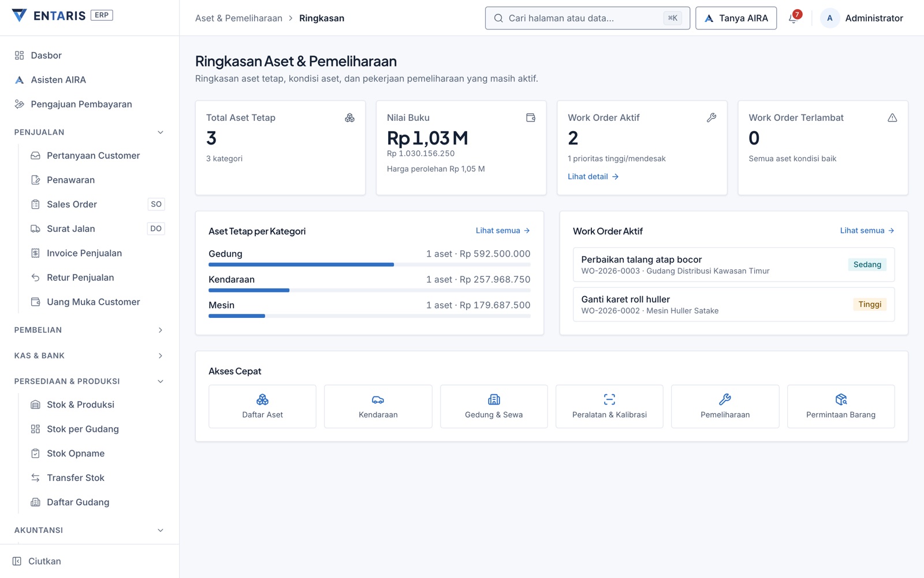Open work order Ganti karet roll huller

(734, 305)
